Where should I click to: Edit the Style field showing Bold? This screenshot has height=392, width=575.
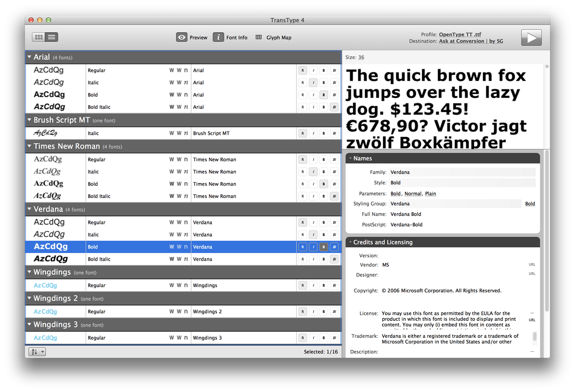(x=462, y=183)
